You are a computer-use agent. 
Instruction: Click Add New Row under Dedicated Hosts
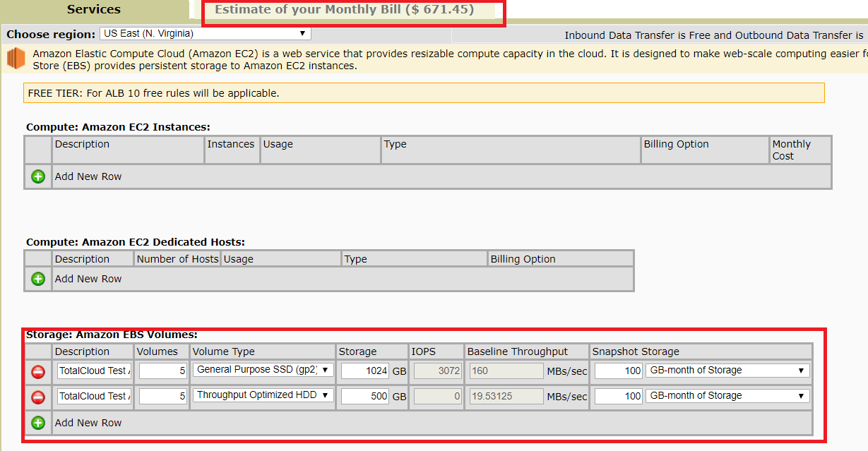tap(88, 279)
